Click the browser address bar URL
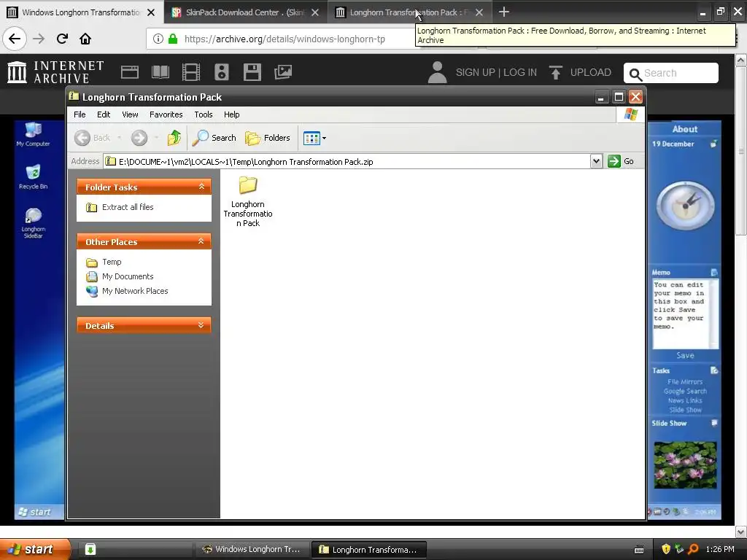Image resolution: width=747 pixels, height=560 pixels. pyautogui.click(x=285, y=39)
